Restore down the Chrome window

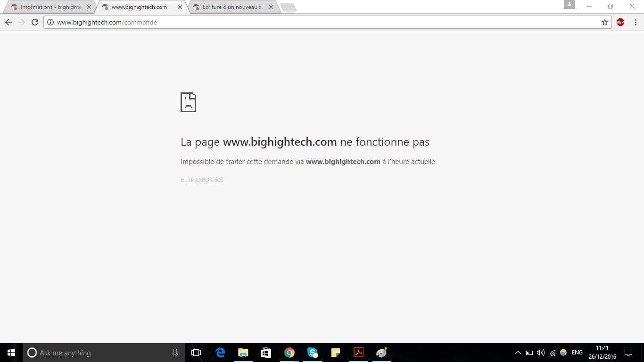[x=611, y=6]
